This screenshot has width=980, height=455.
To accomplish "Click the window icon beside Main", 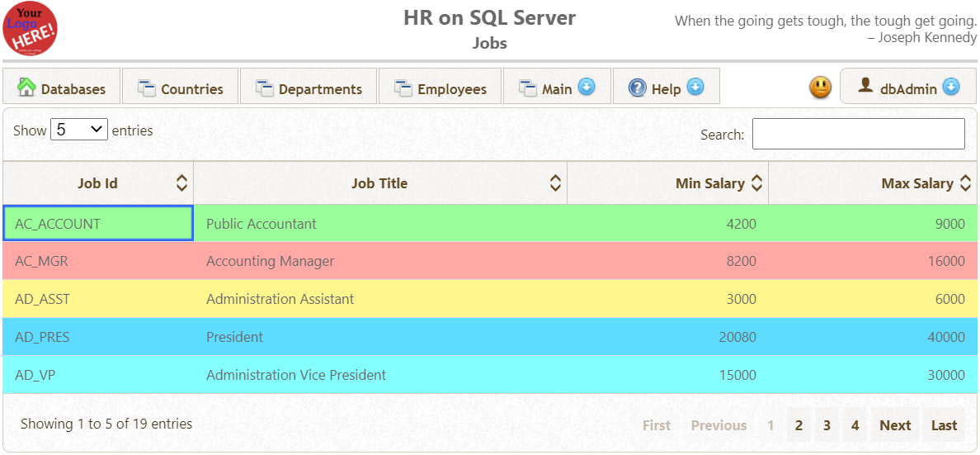I will (528, 88).
